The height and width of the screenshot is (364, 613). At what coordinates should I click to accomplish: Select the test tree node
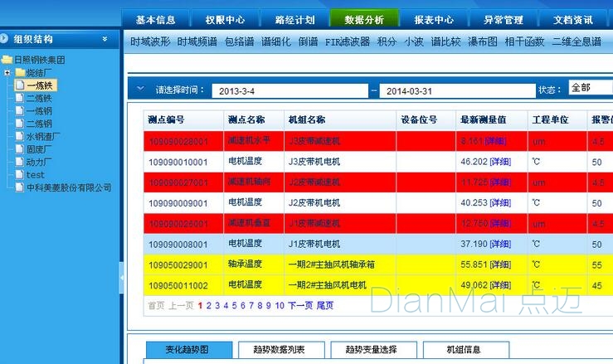pos(35,175)
